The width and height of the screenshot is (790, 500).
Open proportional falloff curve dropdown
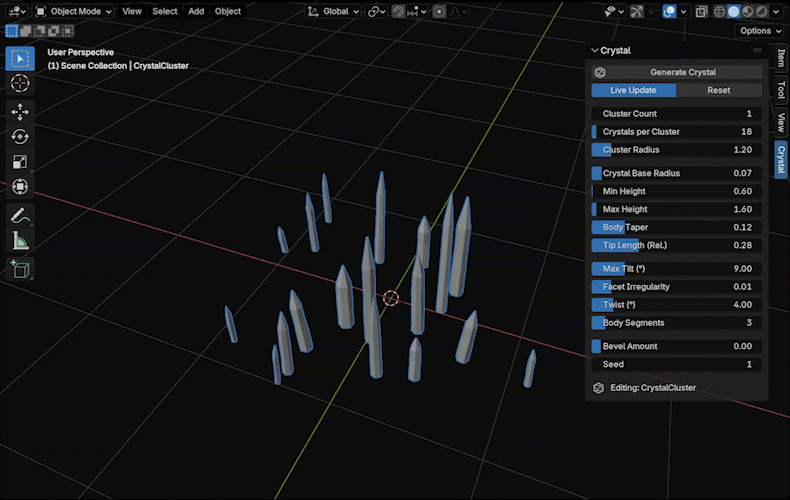click(x=458, y=11)
